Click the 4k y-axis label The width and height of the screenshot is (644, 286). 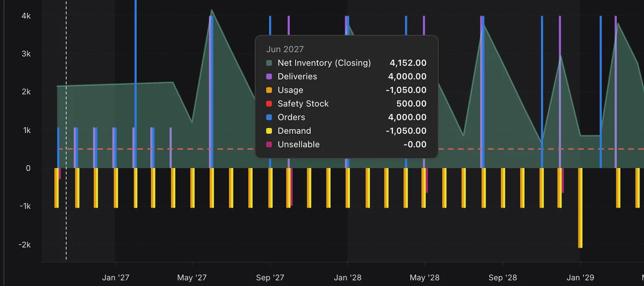point(26,16)
